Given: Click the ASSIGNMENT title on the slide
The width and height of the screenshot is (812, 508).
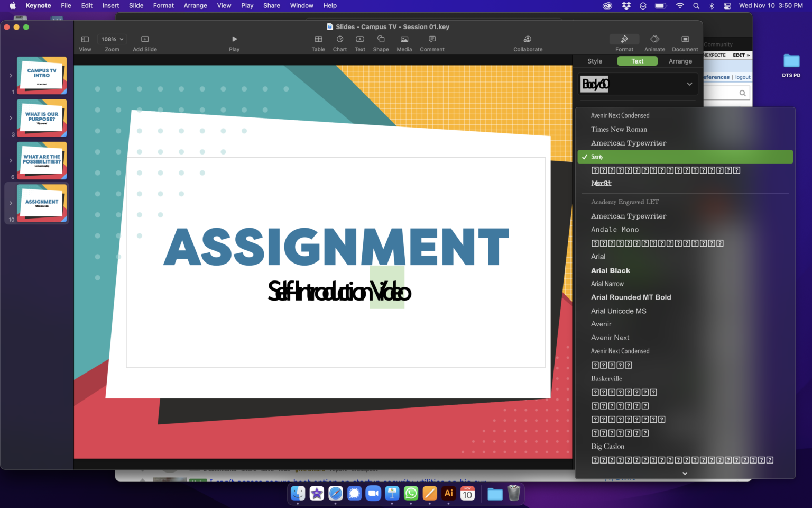Looking at the screenshot, I should pyautogui.click(x=336, y=247).
